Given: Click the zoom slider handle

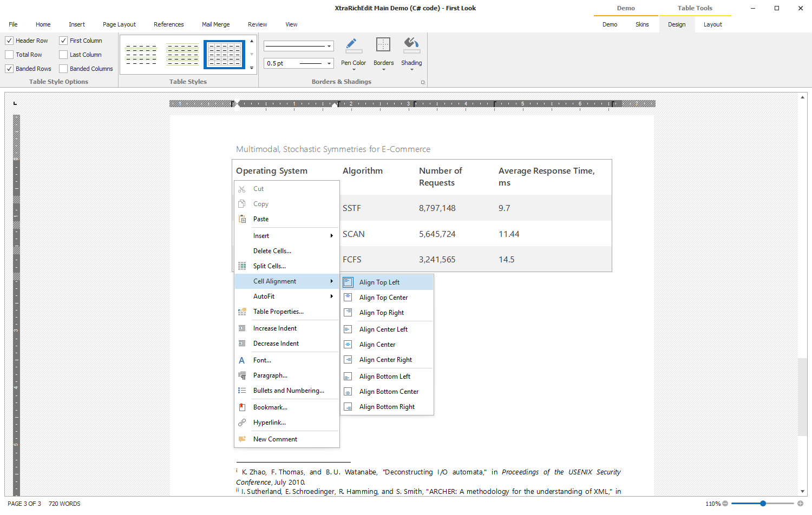Looking at the screenshot, I should click(763, 504).
